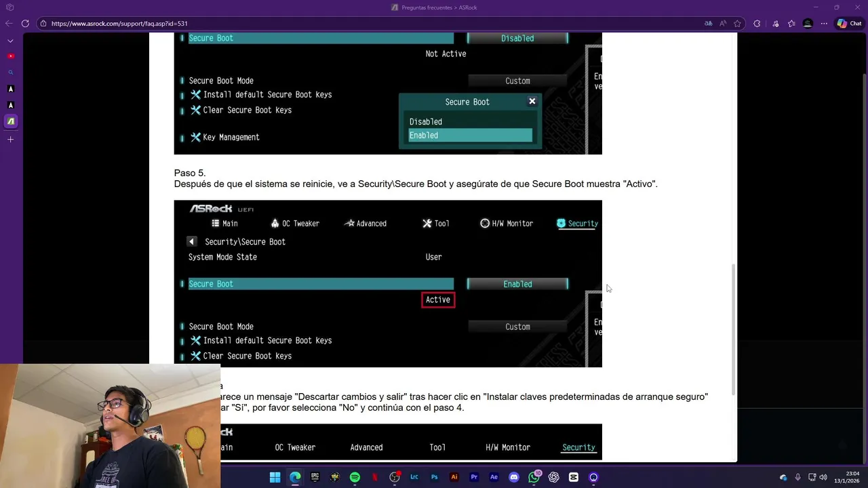Click the 'Paso 5.' step heading
This screenshot has height=488, width=868.
coord(190,173)
